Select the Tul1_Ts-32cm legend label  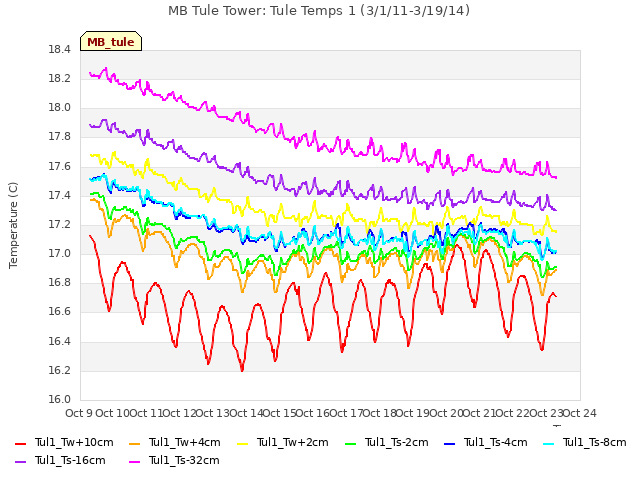point(184,460)
